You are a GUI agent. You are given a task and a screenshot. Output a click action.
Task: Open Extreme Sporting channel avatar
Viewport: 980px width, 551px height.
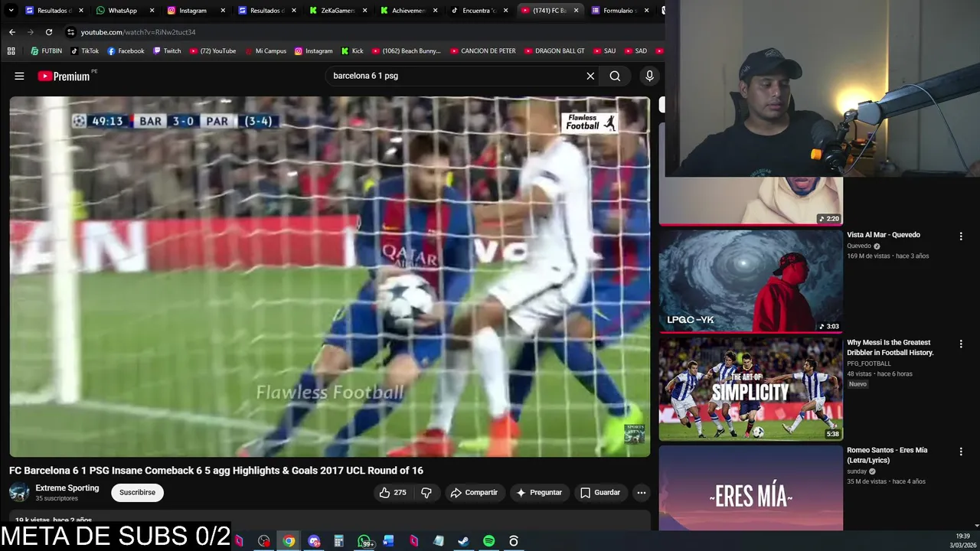pyautogui.click(x=19, y=492)
